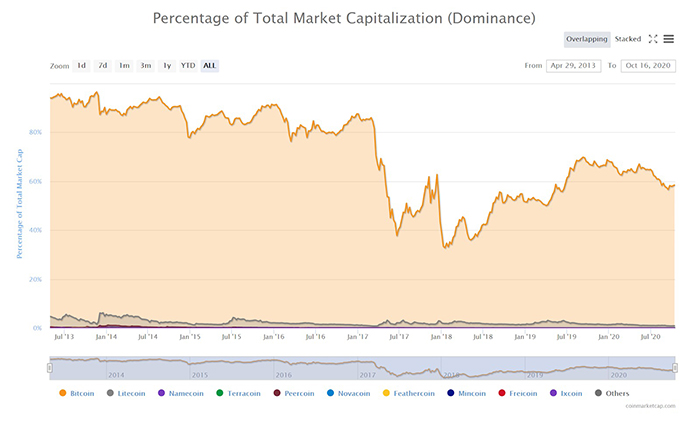Click the fullscreen expand icon
The height and width of the screenshot is (427, 700).
pos(653,39)
